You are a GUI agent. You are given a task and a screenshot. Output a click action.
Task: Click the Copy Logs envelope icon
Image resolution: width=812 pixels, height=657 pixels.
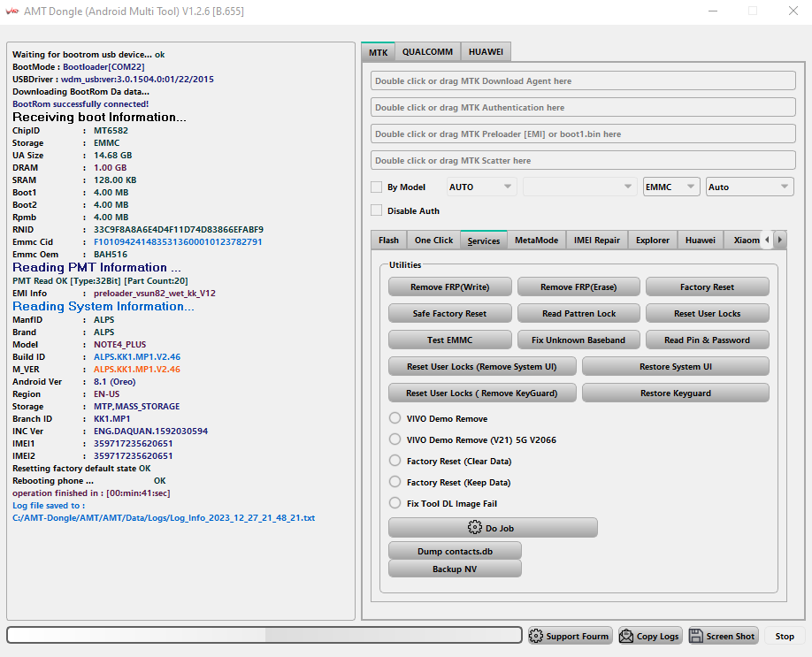[626, 636]
